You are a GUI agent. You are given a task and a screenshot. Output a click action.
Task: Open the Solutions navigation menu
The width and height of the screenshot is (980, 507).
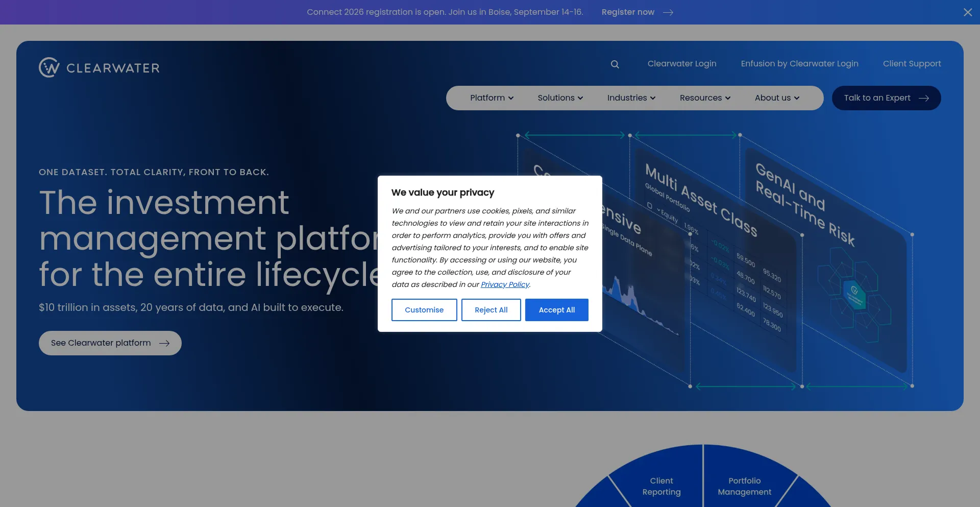[560, 98]
